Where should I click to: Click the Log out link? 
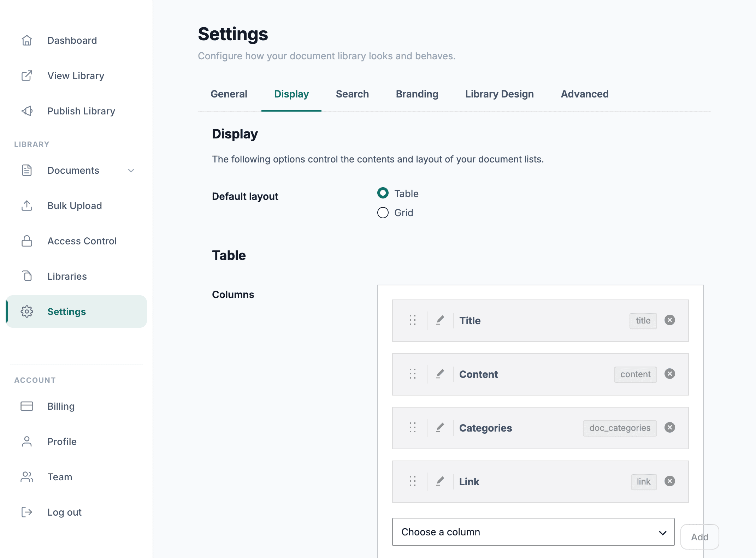(76, 512)
